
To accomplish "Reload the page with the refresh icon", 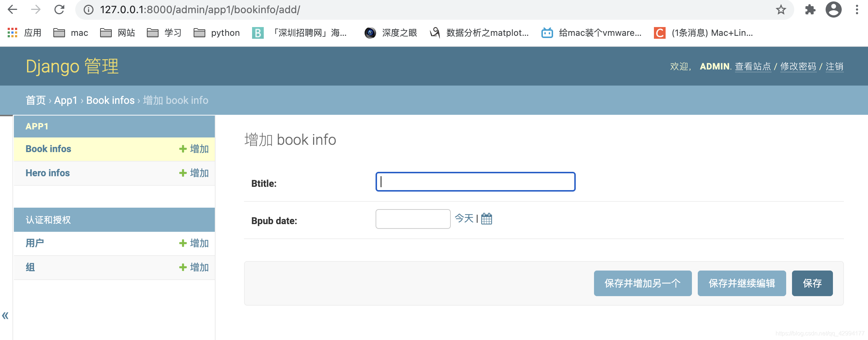I will (59, 10).
